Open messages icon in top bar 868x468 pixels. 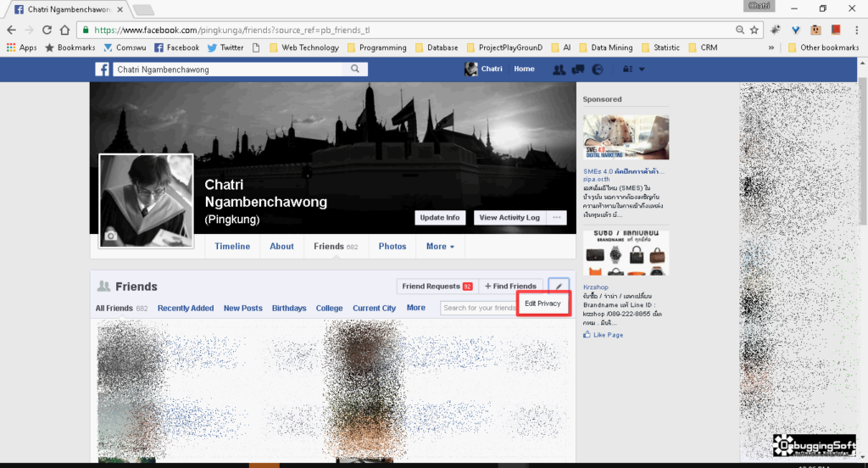(578, 70)
